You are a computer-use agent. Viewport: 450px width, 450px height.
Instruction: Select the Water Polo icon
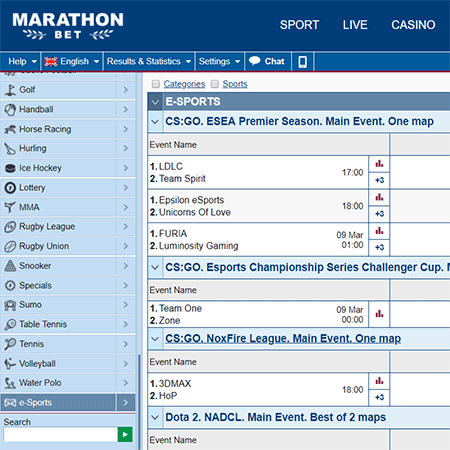point(10,383)
